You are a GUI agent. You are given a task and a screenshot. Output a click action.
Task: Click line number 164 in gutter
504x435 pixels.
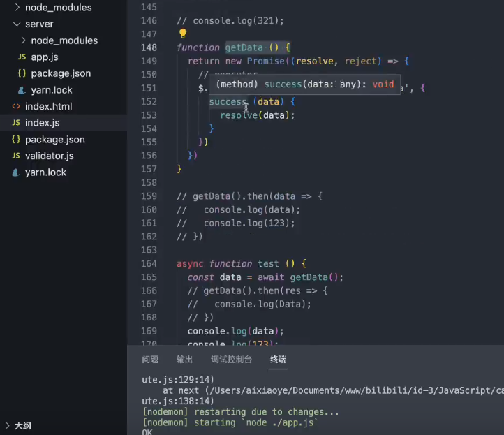[149, 264]
